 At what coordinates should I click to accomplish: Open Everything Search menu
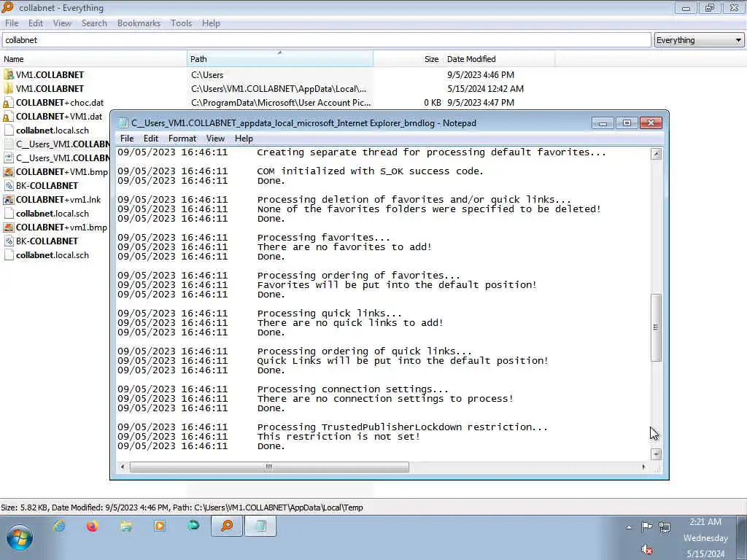94,23
